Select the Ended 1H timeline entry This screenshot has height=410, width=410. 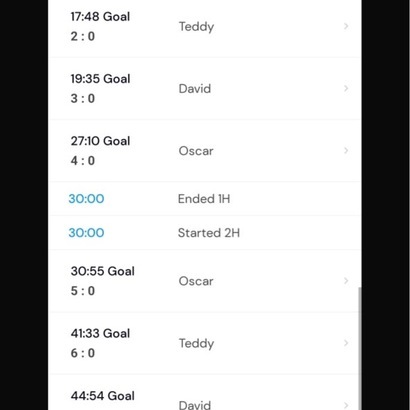(205, 199)
